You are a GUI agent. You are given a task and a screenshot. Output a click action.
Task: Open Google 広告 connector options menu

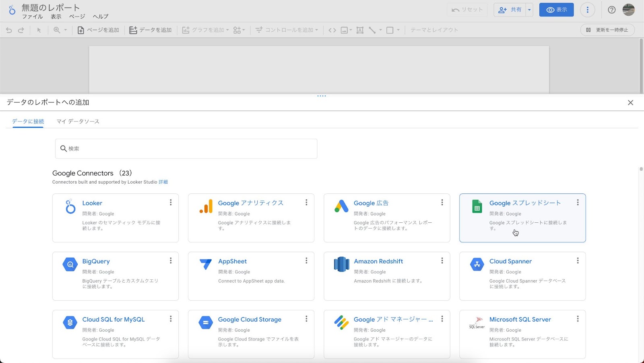[442, 202]
